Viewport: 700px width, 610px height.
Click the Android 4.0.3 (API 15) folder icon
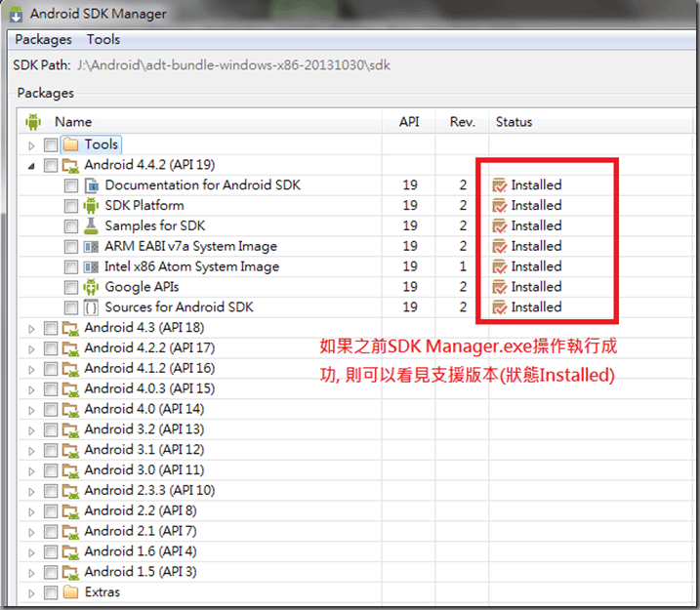pos(70,389)
